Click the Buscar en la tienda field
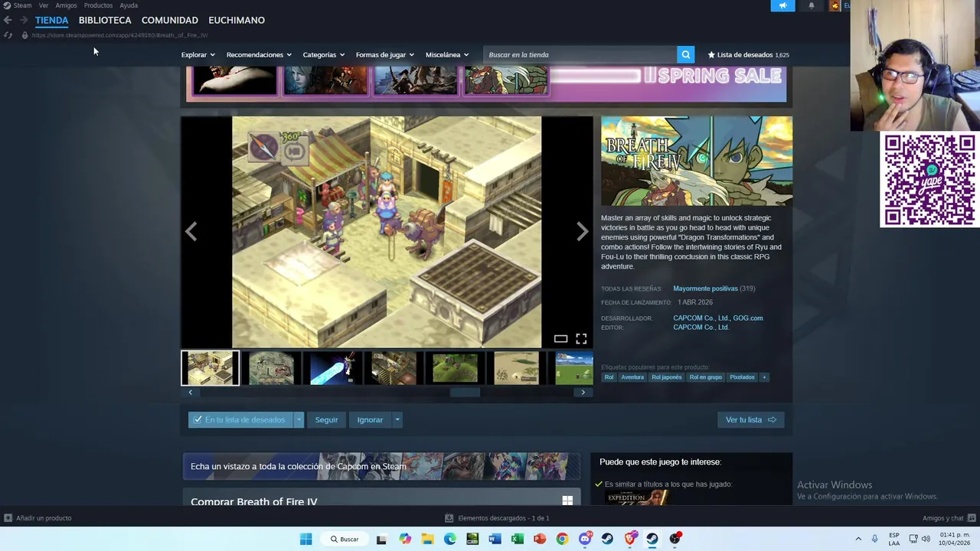 point(580,54)
